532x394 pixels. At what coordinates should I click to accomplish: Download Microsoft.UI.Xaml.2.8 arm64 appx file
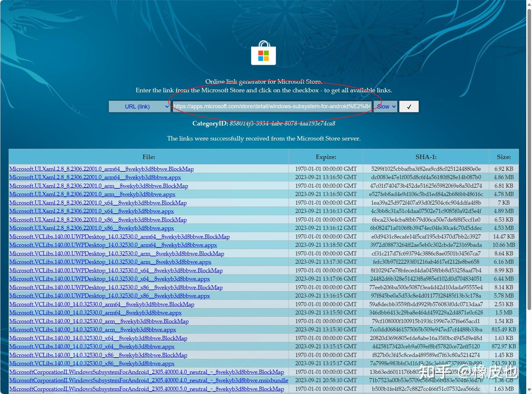[95, 177]
